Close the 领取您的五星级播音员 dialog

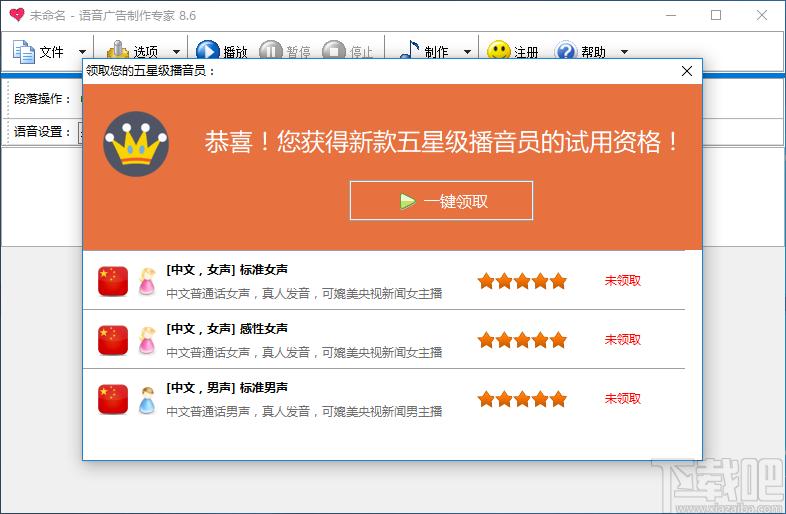[687, 71]
